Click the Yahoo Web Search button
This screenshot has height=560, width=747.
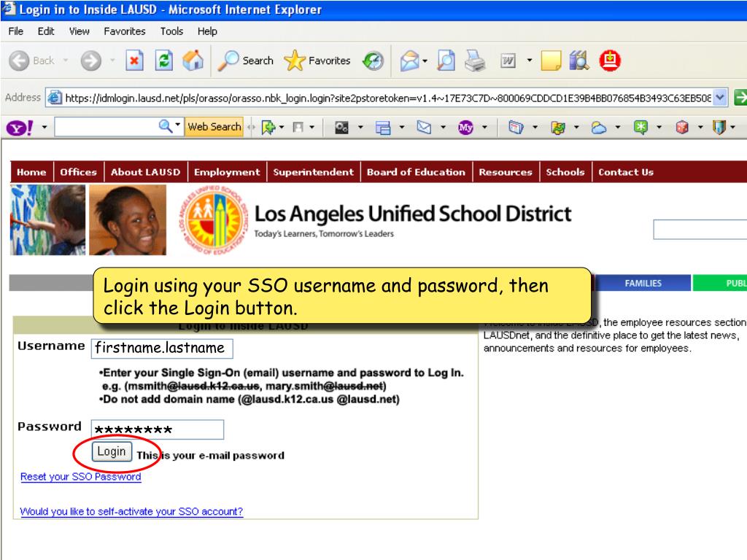coord(214,127)
